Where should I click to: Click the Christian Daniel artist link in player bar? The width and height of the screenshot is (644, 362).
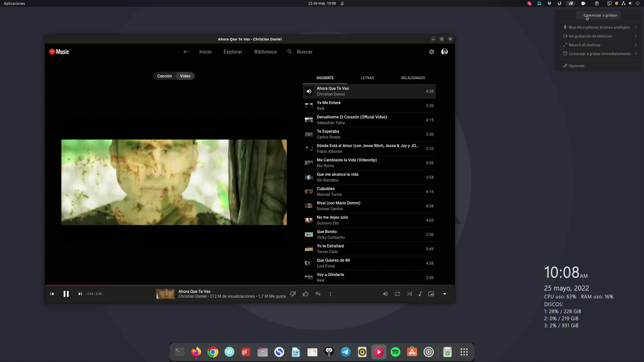192,297
